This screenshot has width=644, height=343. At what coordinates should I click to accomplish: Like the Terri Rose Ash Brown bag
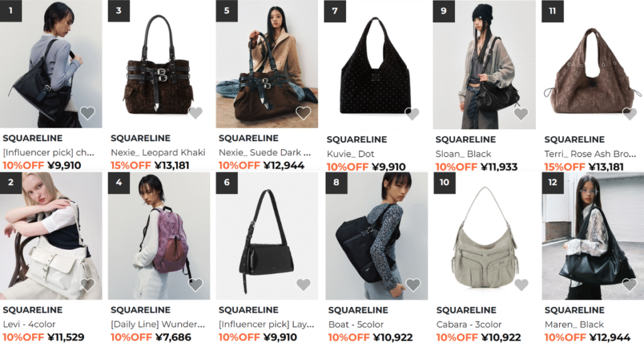click(x=629, y=114)
